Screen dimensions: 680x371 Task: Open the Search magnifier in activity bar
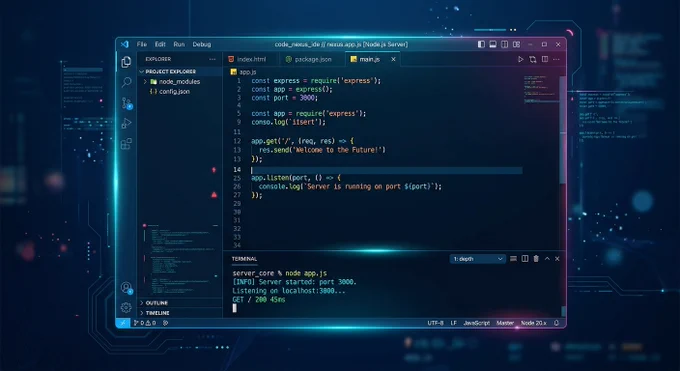click(126, 82)
